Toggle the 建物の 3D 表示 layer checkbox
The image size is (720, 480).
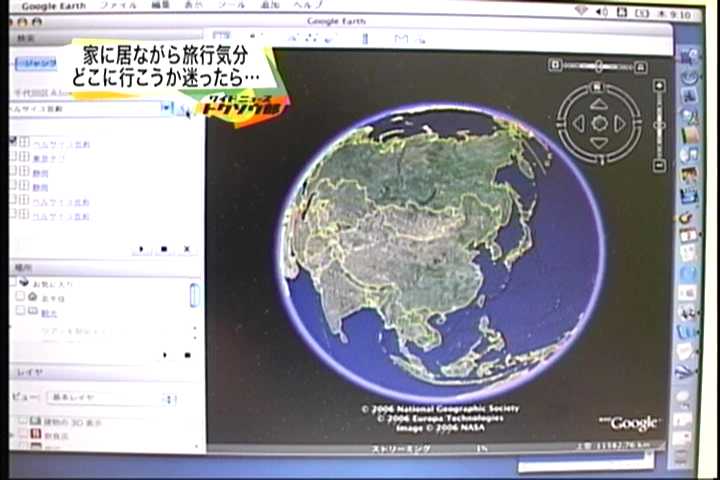22,420
